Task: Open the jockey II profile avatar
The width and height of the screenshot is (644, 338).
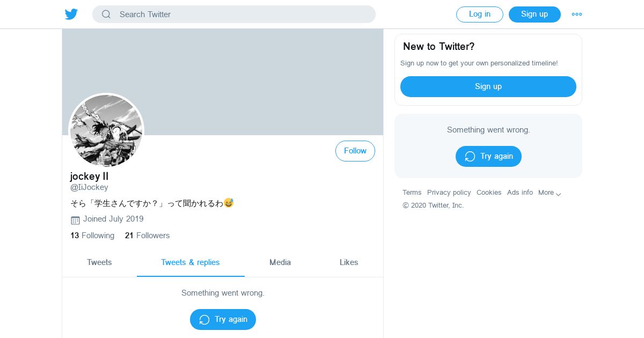Action: click(x=106, y=130)
